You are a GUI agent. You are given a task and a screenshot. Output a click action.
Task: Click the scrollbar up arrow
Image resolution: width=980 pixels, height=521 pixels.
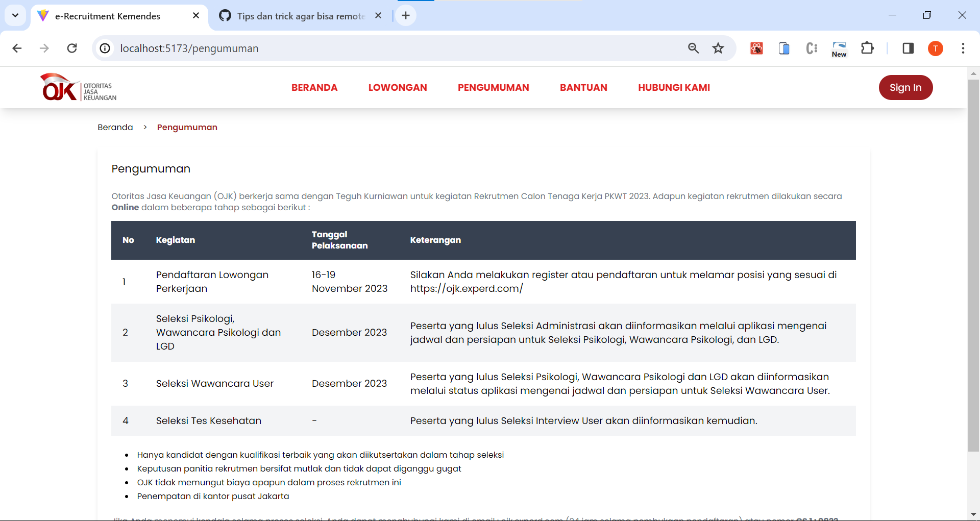973,73
